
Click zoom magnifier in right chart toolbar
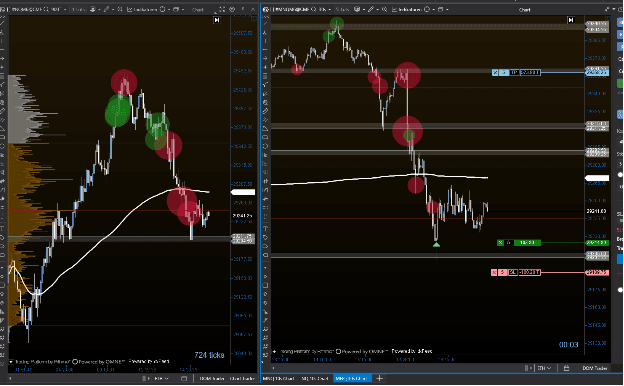(384, 9)
